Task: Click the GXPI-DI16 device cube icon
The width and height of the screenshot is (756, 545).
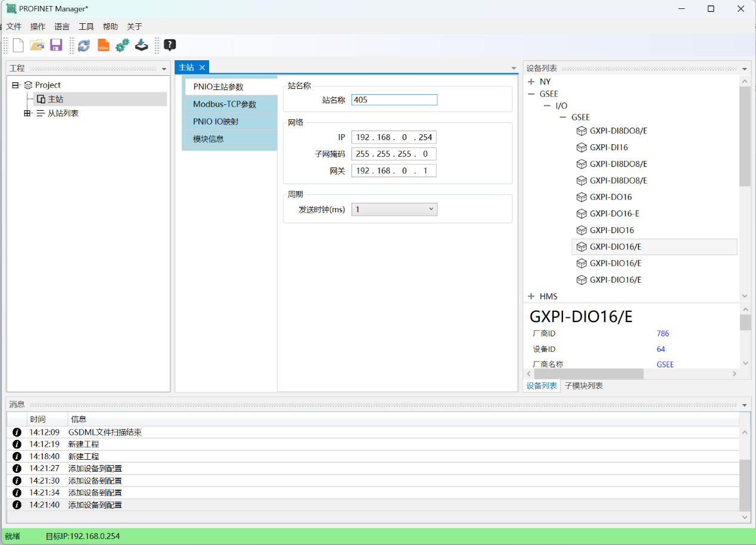Action: [x=582, y=147]
